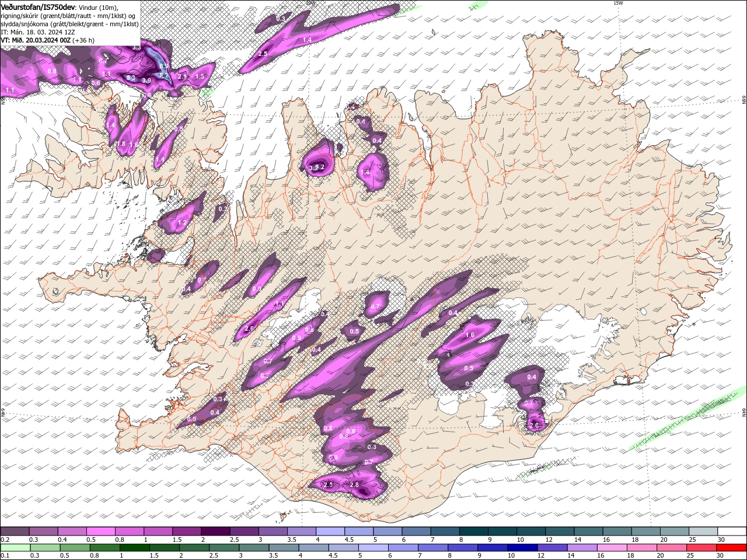Viewport: 747px width, 560px height.
Task: Click the bright red 30 rain legend swatch
Action: pos(731,548)
